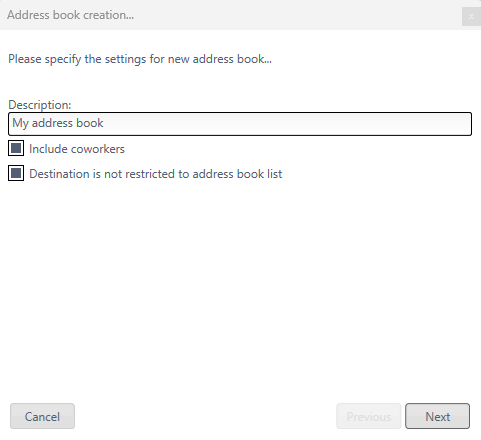Toggle Destination is not restricted checkbox
Image resolution: width=481 pixels, height=440 pixels.
(16, 173)
